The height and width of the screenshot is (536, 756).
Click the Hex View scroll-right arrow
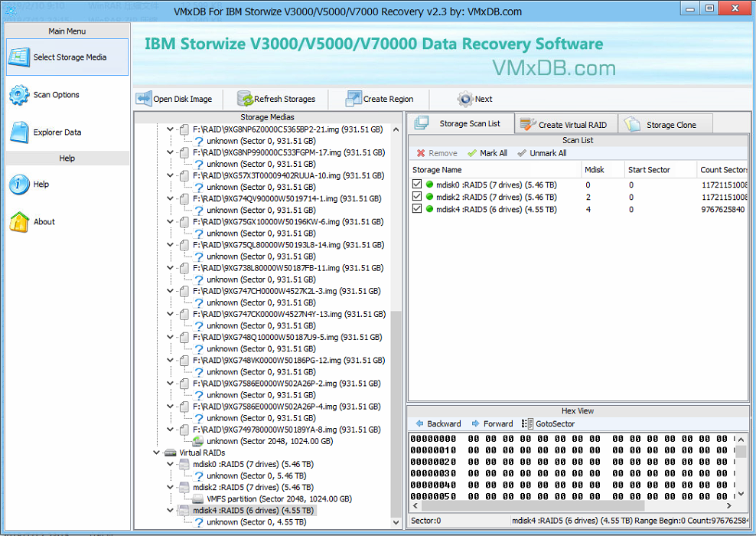point(729,505)
